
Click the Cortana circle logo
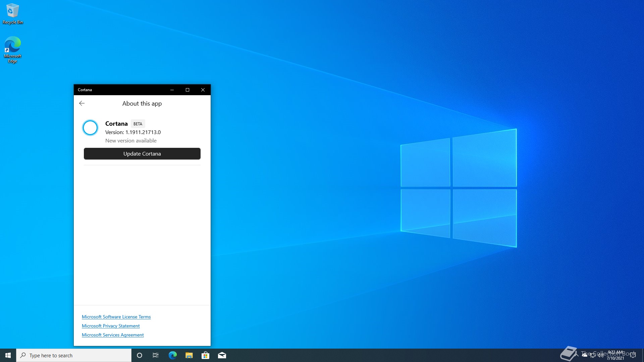coord(90,128)
